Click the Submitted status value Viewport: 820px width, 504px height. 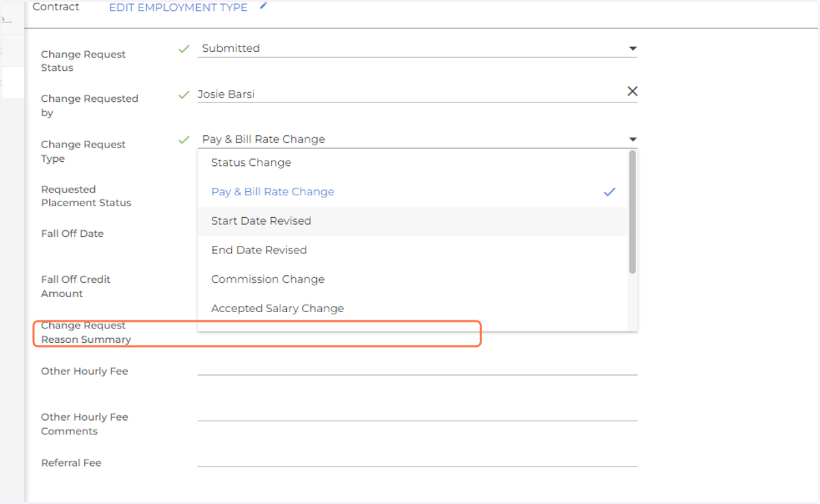pyautogui.click(x=231, y=48)
